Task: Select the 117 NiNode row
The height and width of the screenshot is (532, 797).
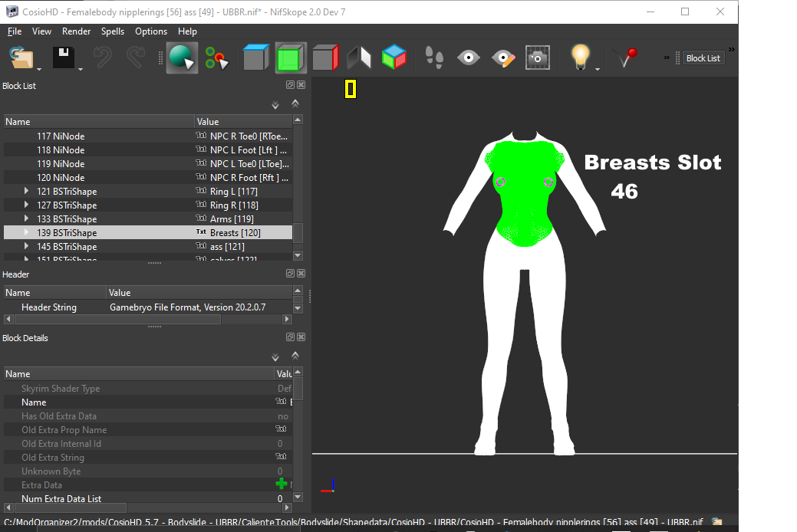Action: pos(148,136)
